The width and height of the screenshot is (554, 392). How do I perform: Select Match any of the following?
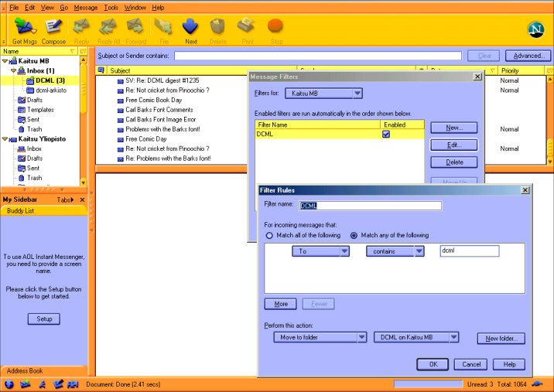click(354, 236)
